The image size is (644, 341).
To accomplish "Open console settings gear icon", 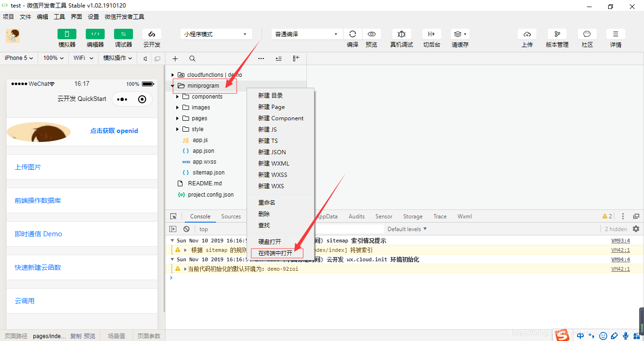I will pyautogui.click(x=636, y=229).
